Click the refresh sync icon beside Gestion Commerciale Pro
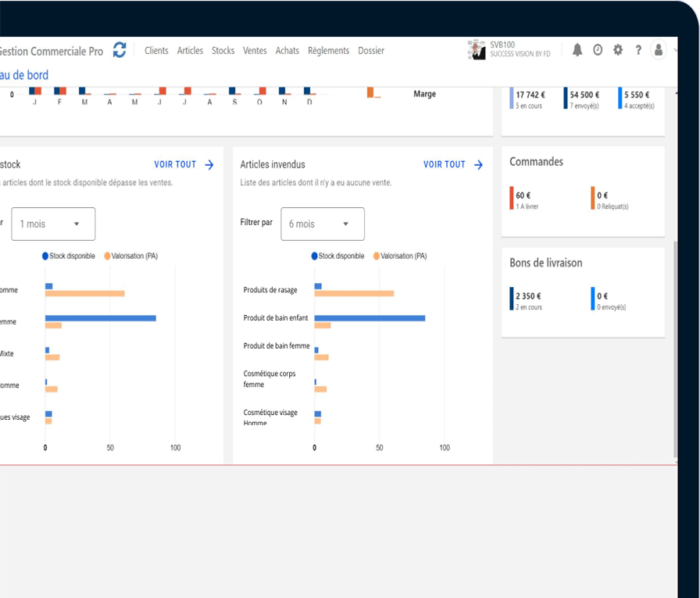The width and height of the screenshot is (700, 598). (x=120, y=50)
